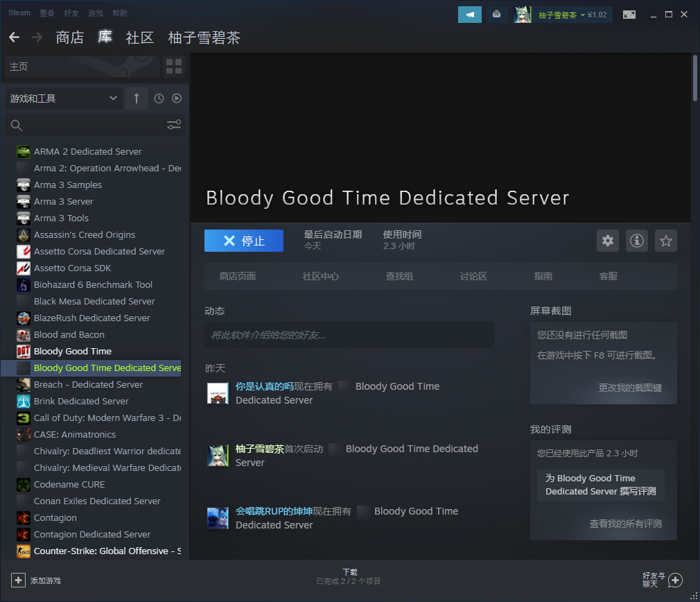Viewport: 700px width, 602px height.
Task: Open the game properties gear icon
Action: [x=607, y=241]
